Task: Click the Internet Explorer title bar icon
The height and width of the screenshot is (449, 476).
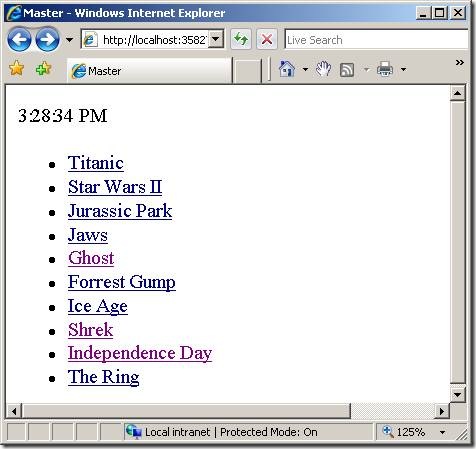Action: [14, 13]
